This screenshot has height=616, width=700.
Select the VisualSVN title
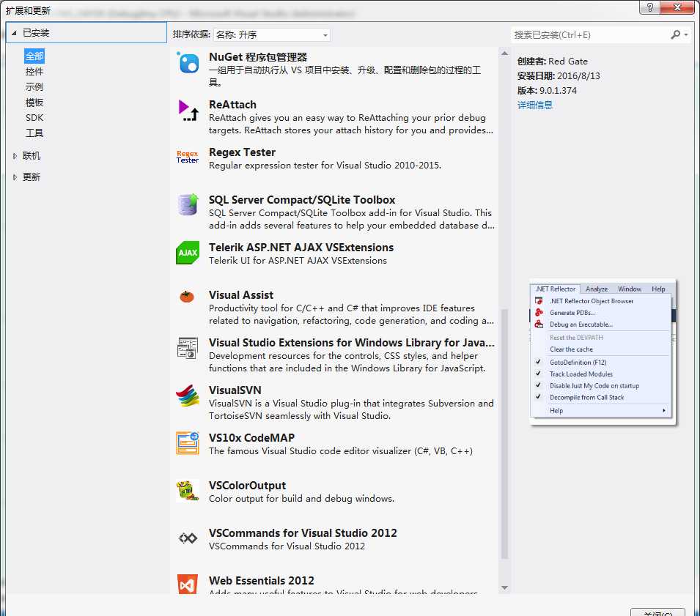point(235,390)
